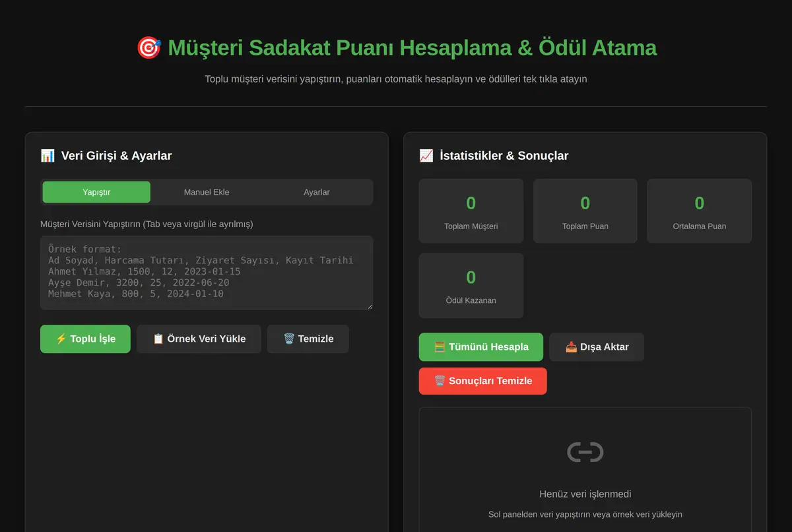
Task: Open the Manuel Ekle tab
Action: pos(207,192)
